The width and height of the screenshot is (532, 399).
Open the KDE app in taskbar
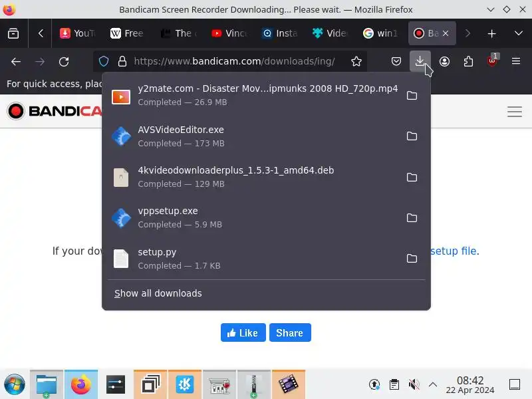point(185,384)
